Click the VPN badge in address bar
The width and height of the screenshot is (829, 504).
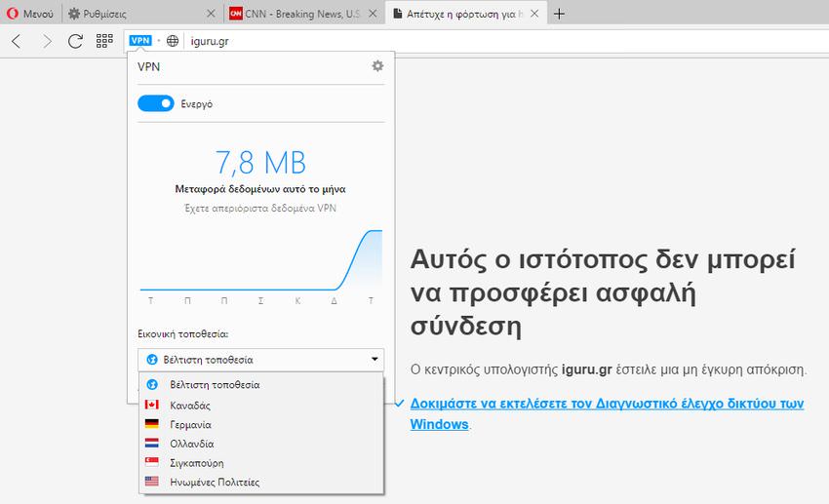(140, 41)
